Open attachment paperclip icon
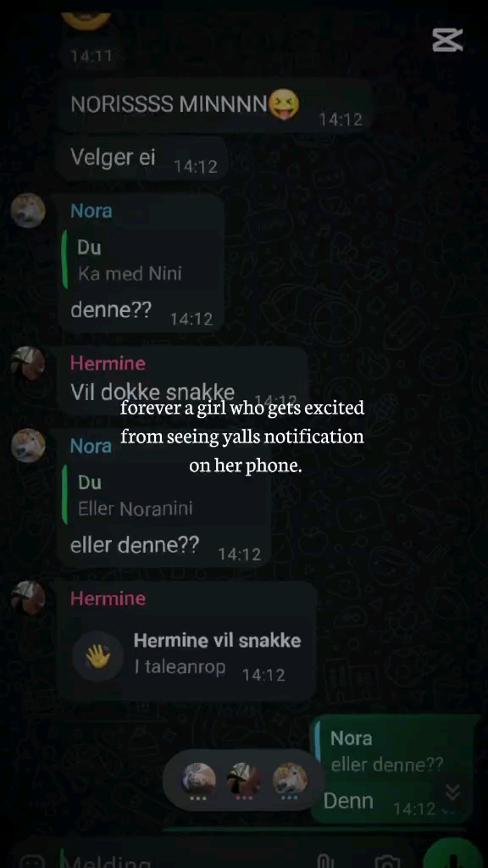 tap(326, 861)
